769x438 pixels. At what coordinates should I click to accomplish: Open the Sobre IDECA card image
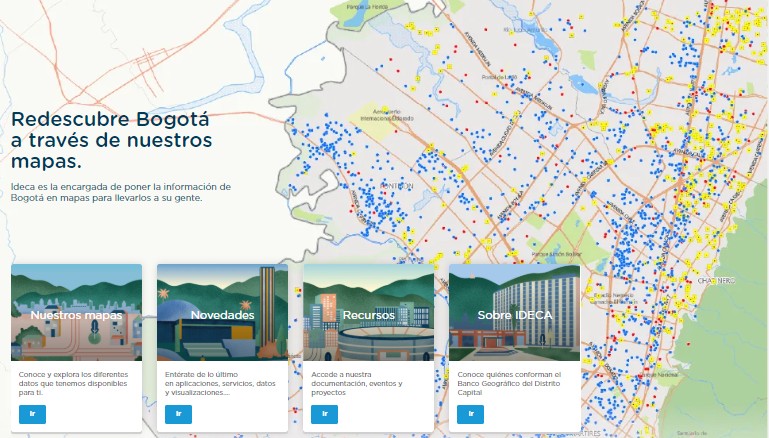pos(514,312)
